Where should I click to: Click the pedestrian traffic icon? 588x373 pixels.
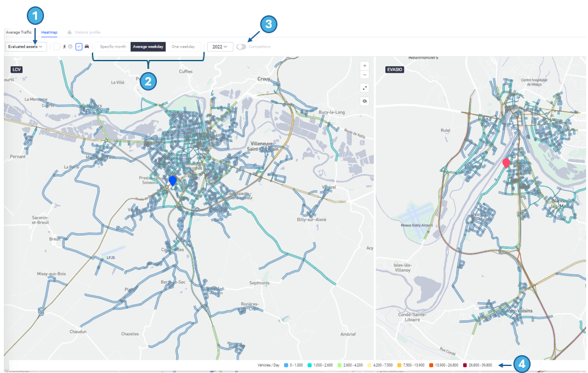(64, 47)
